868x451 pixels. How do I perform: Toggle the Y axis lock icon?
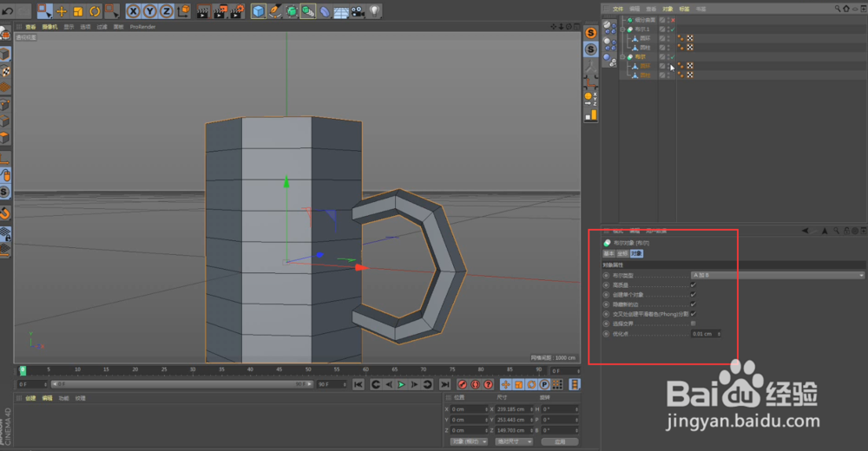pos(149,11)
